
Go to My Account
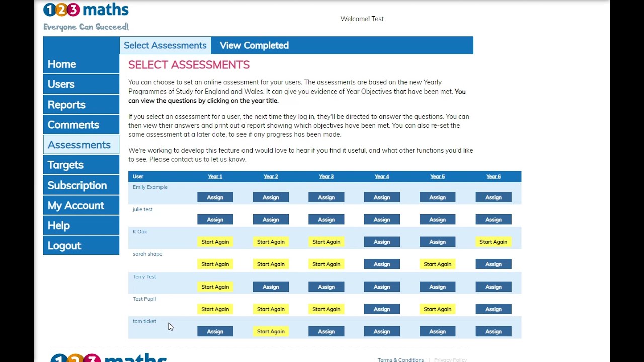(x=81, y=205)
